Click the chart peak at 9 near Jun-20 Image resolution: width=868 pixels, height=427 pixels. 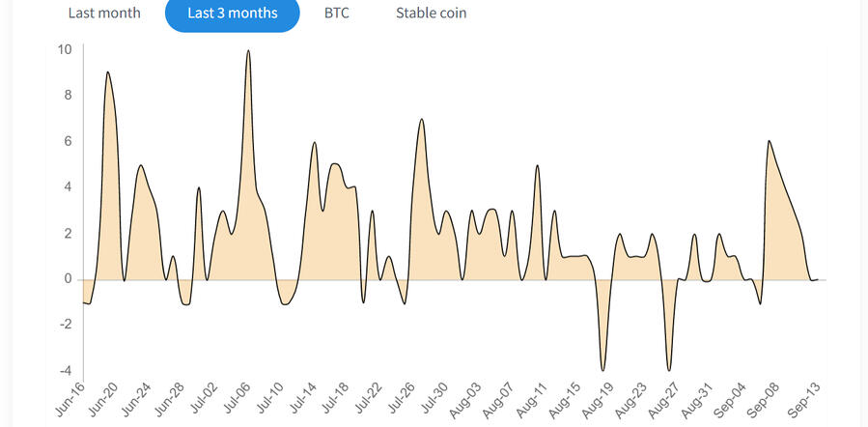107,72
